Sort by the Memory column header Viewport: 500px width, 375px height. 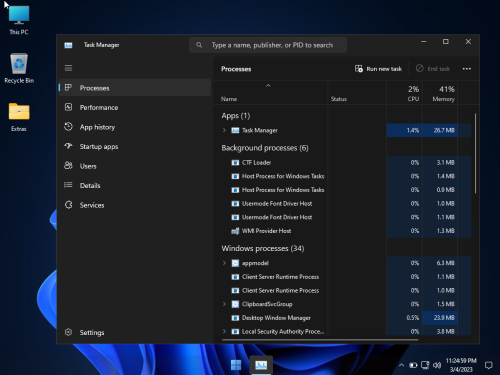click(440, 93)
